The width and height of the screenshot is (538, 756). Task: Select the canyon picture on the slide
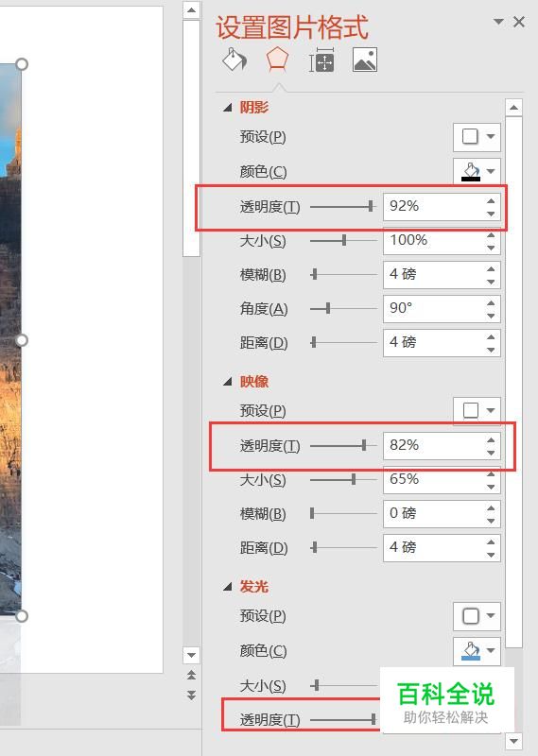[x=10, y=340]
